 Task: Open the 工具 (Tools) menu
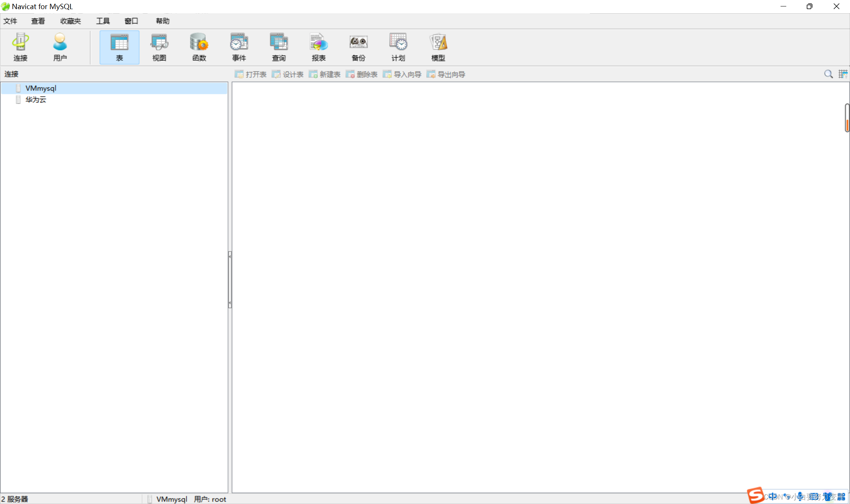[102, 21]
